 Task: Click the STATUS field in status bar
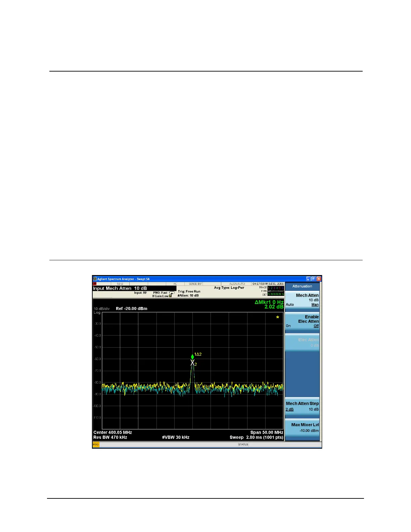click(x=243, y=444)
